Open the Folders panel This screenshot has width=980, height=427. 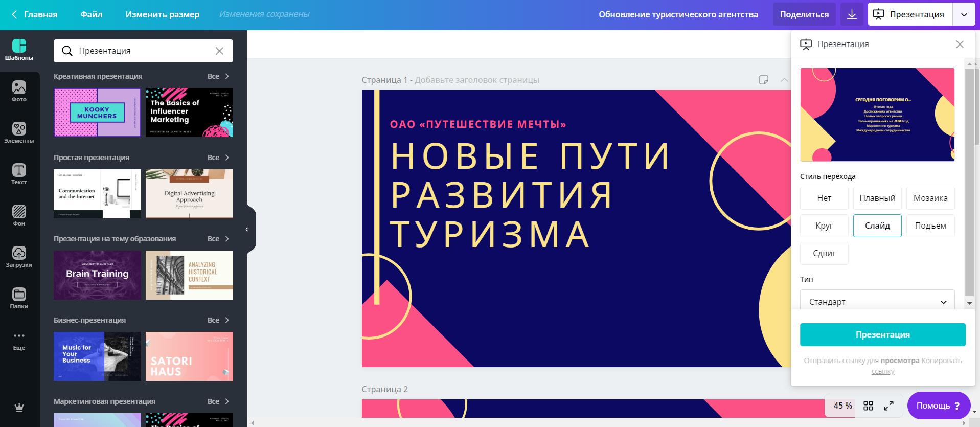click(x=19, y=298)
